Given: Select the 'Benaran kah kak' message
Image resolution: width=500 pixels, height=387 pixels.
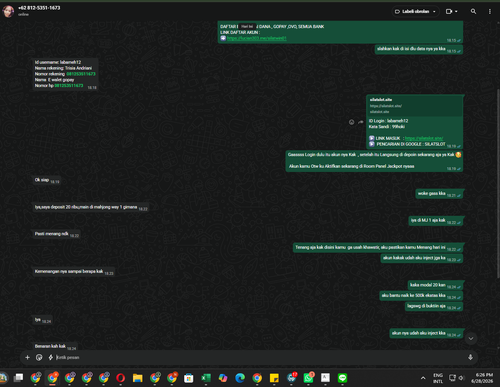Looking at the screenshot, I should [x=55, y=347].
